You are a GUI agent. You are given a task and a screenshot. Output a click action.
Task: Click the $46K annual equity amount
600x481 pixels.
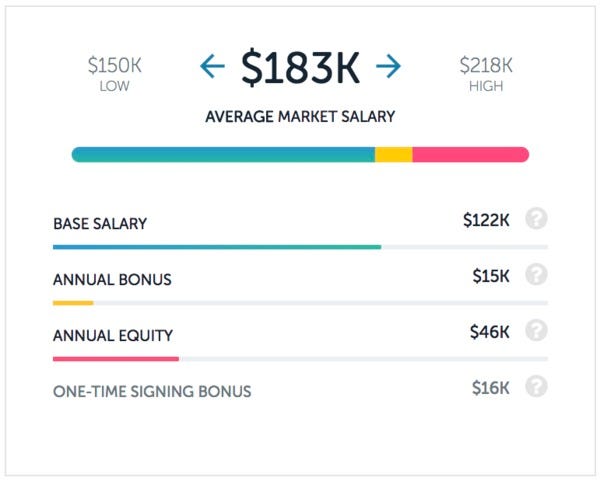[489, 332]
